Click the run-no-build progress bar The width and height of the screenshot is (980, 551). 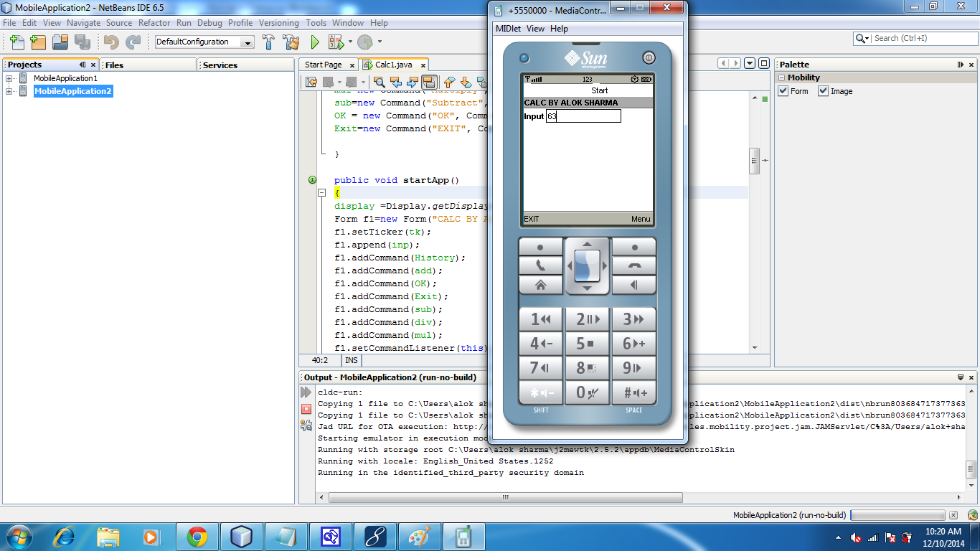tap(897, 515)
